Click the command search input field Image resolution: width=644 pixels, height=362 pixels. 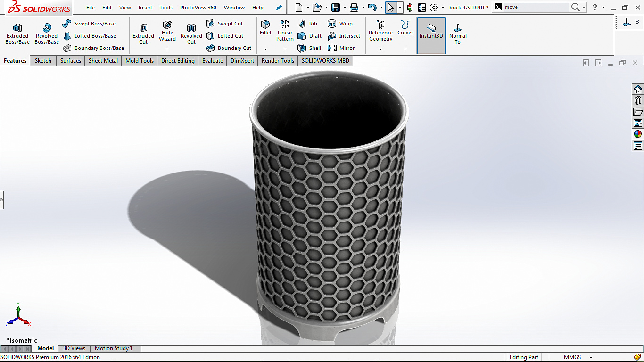[x=536, y=7]
